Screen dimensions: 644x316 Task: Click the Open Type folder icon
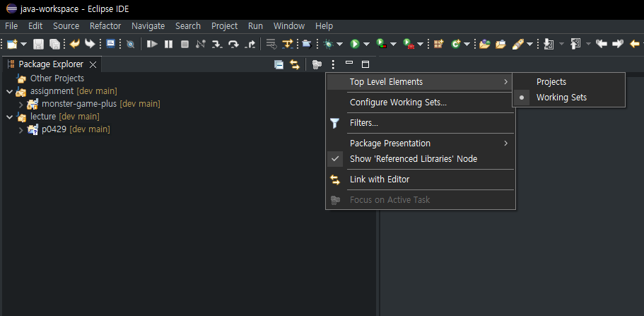(485, 44)
